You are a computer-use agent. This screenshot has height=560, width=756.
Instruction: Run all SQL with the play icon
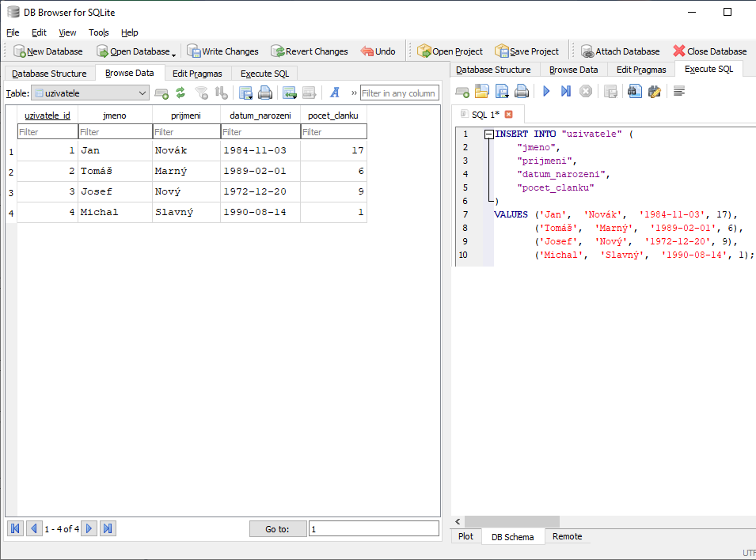click(545, 91)
